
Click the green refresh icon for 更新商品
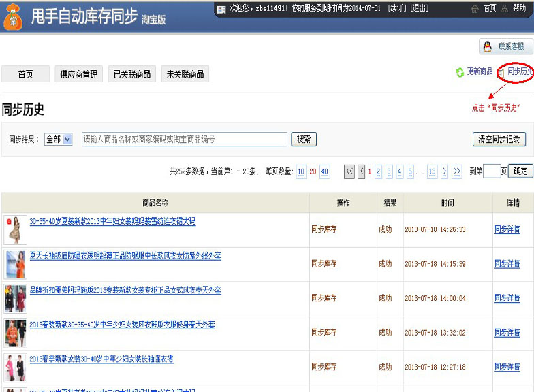(460, 72)
